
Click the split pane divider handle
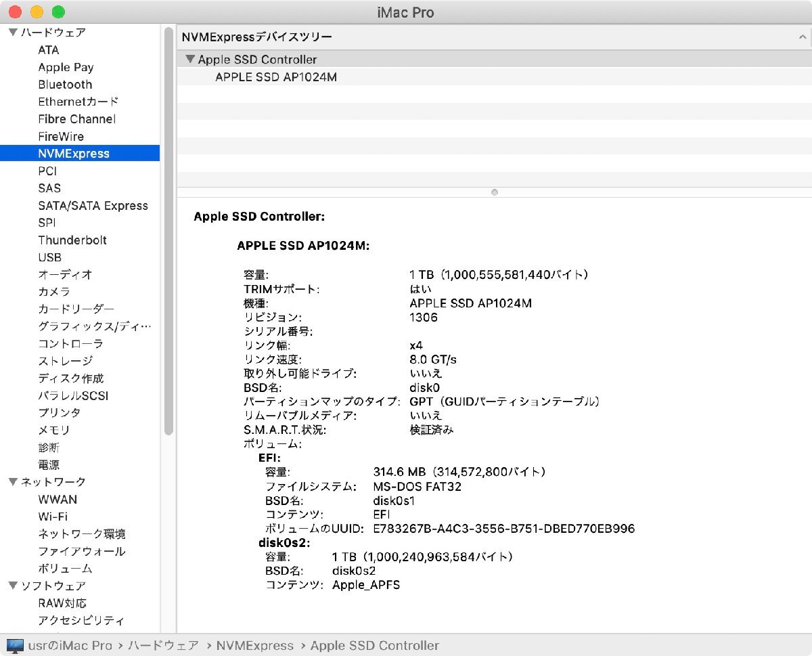495,192
